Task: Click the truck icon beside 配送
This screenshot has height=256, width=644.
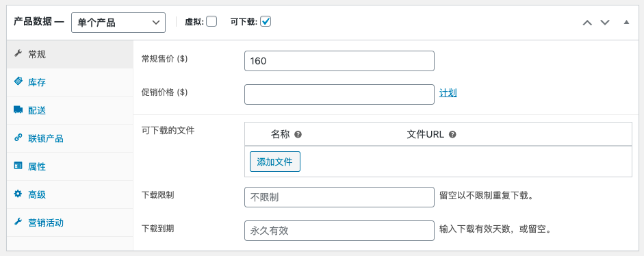Action: [18, 110]
